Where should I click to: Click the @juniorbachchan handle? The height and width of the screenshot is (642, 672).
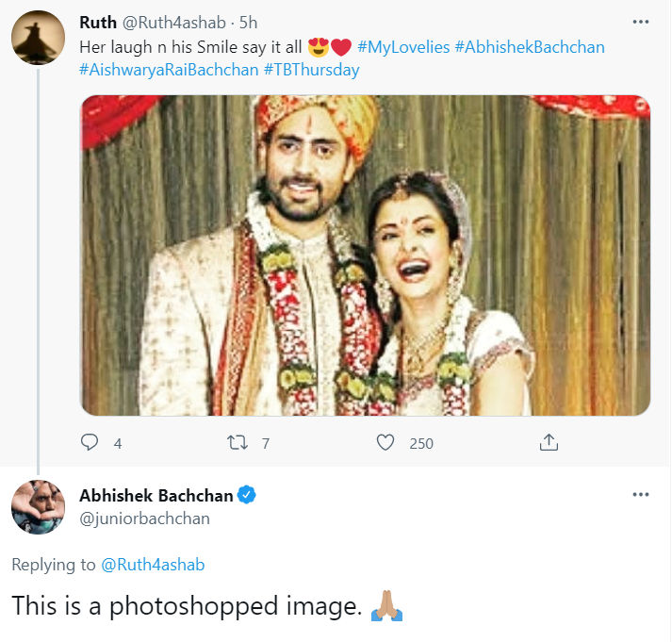[x=144, y=519]
